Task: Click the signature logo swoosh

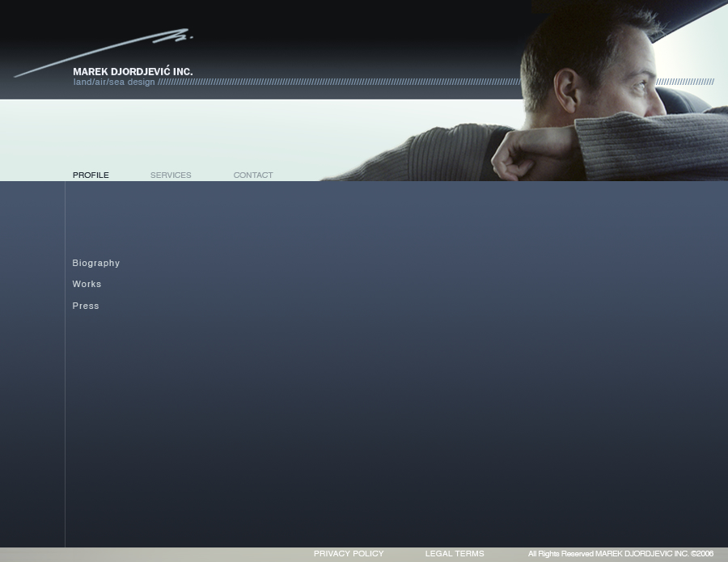Action: point(104,53)
